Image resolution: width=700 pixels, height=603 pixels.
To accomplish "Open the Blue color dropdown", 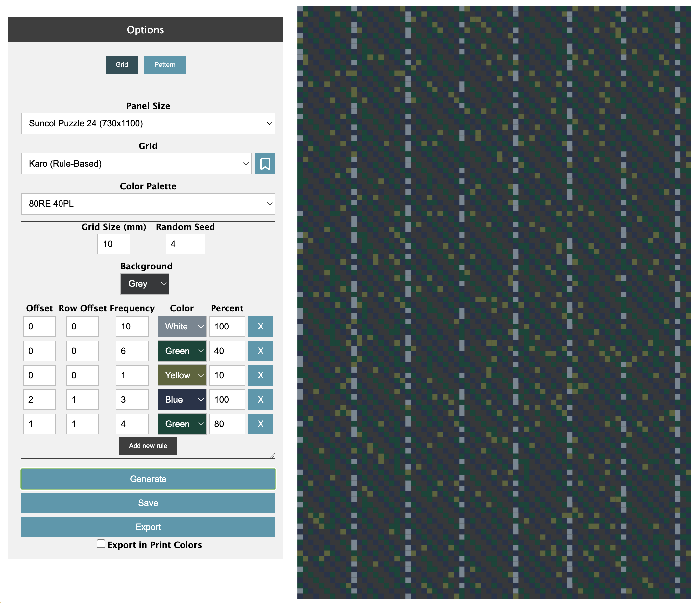I will [x=182, y=400].
